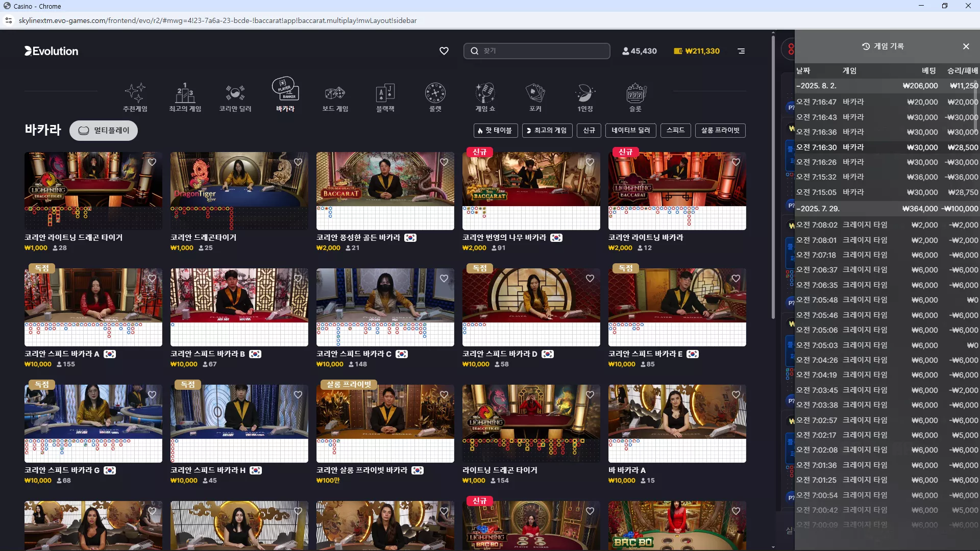This screenshot has height=551, width=980.
Task: Toggle the 멀티플레이 multiplay button
Action: (104, 131)
